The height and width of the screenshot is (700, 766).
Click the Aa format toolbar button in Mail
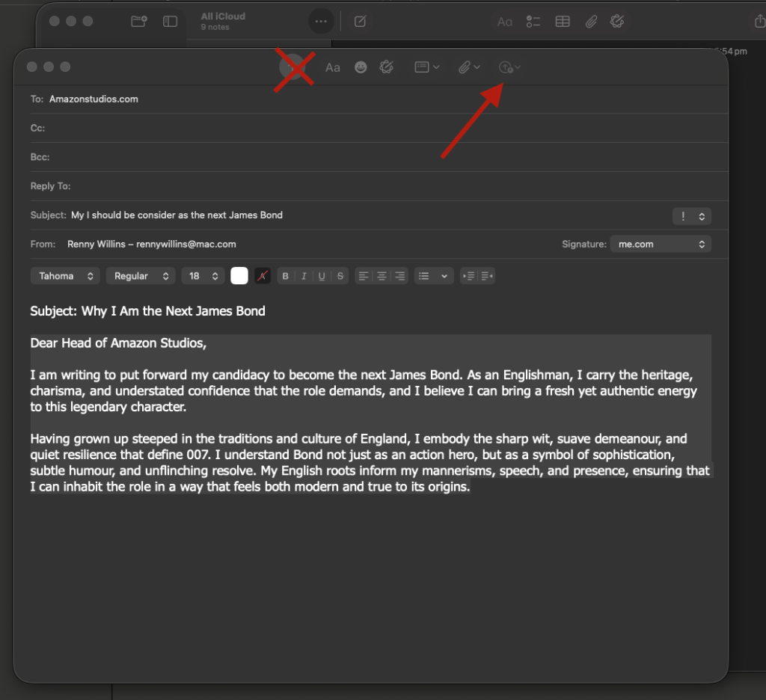pos(333,67)
